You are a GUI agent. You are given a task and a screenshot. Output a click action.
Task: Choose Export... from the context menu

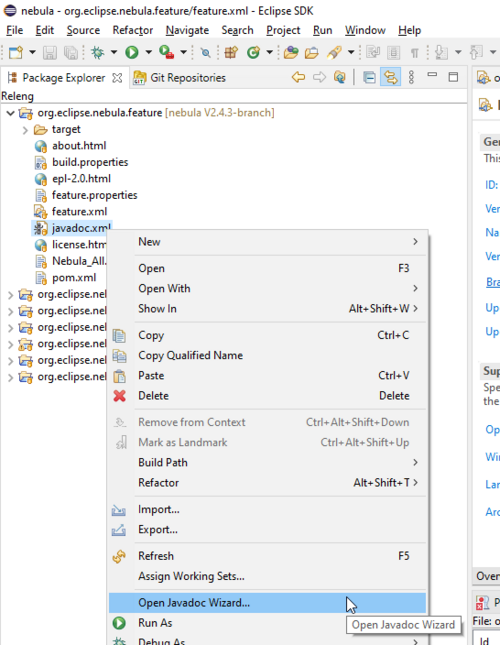[x=267, y=529]
